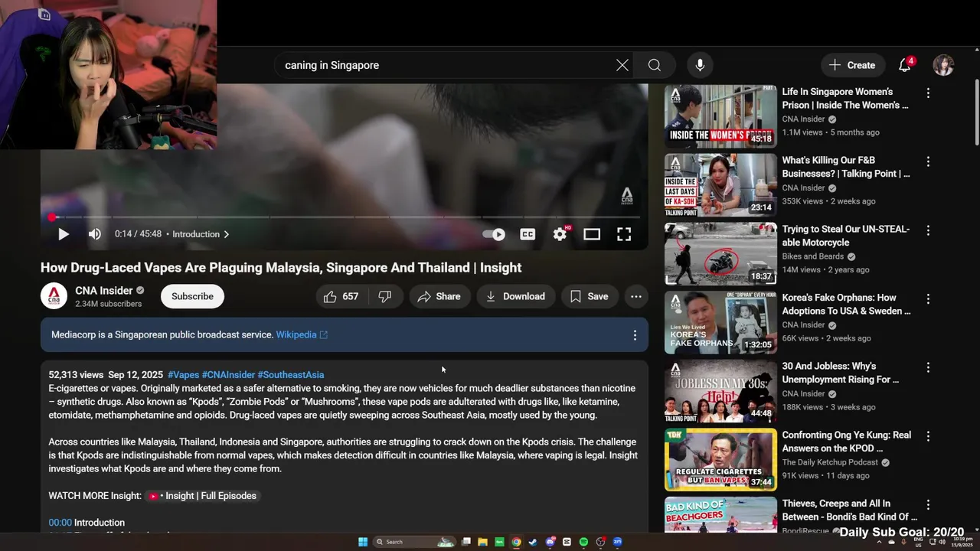Toggle the autoplay switch
Viewport: 980px width, 551px height.
click(x=494, y=234)
